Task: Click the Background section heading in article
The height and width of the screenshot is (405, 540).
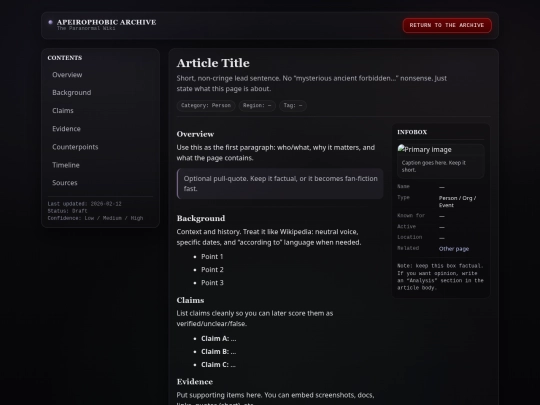Action: tap(201, 218)
